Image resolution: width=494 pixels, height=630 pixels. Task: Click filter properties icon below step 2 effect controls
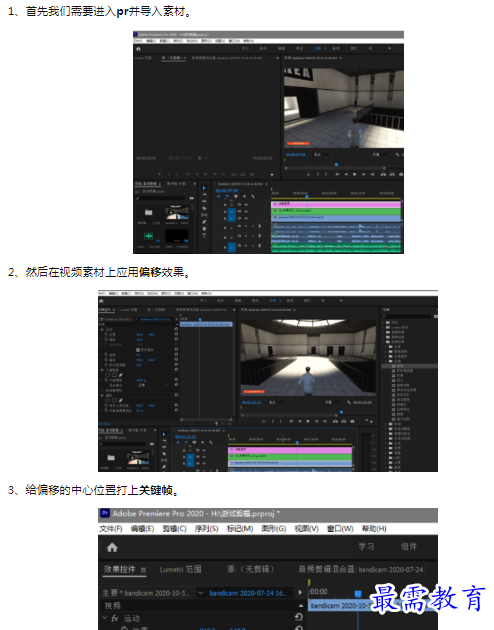click(216, 423)
